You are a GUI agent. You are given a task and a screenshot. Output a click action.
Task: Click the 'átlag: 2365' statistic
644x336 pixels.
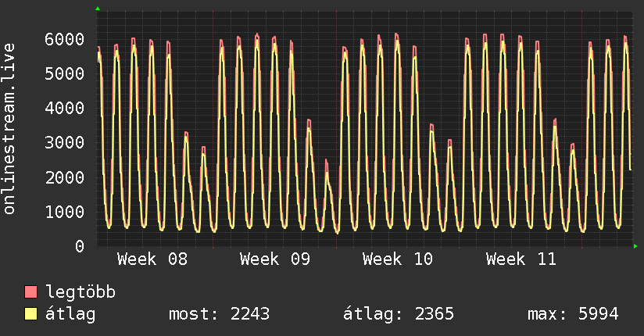coord(399,314)
